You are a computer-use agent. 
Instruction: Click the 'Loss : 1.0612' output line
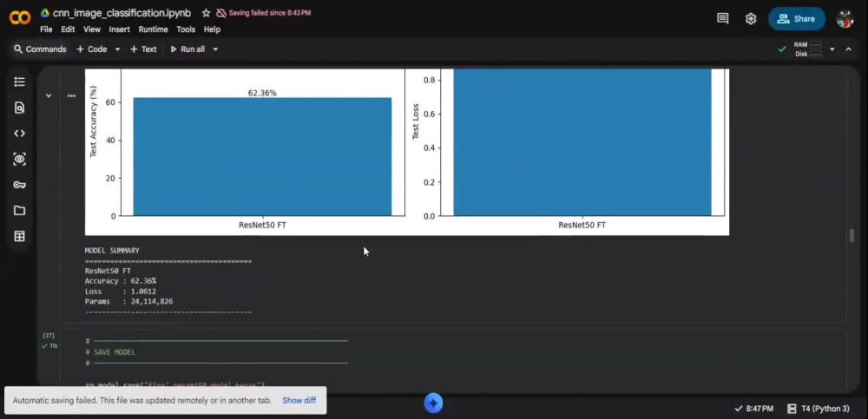pos(120,291)
